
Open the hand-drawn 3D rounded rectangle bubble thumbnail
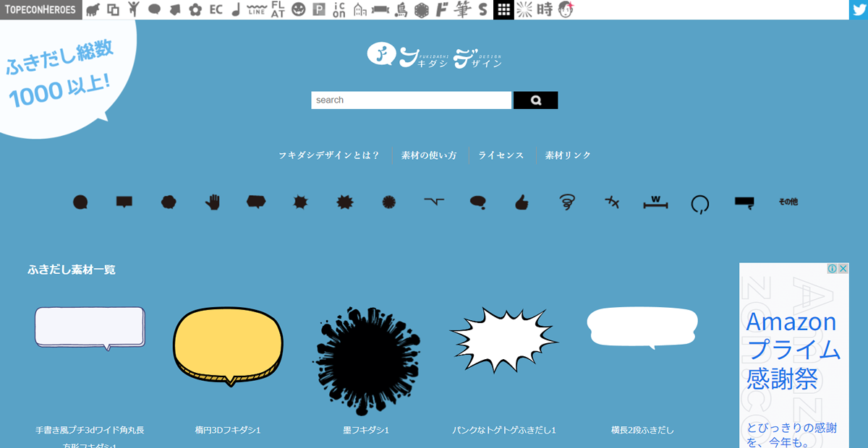[90, 328]
